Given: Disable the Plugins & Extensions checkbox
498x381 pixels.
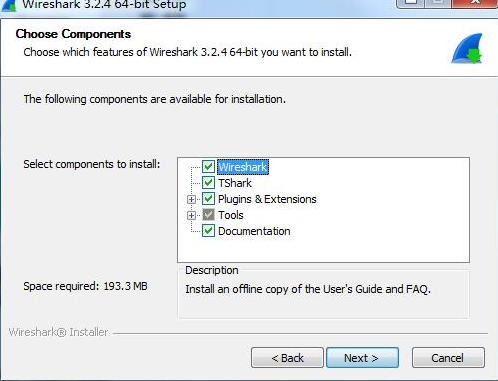Looking at the screenshot, I should pos(208,198).
